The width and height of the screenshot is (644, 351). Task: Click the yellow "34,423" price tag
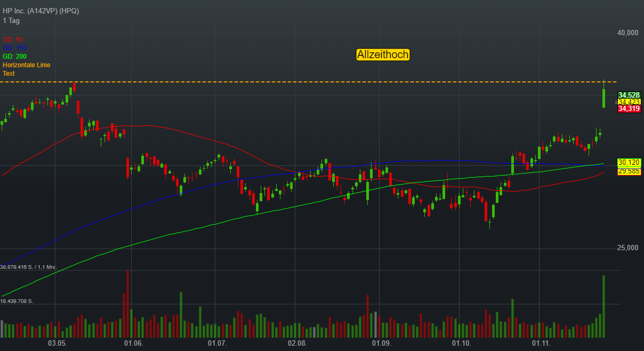(x=629, y=102)
